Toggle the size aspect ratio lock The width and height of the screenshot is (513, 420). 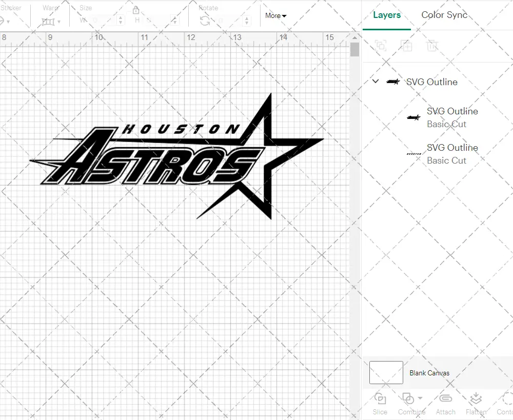tap(135, 10)
